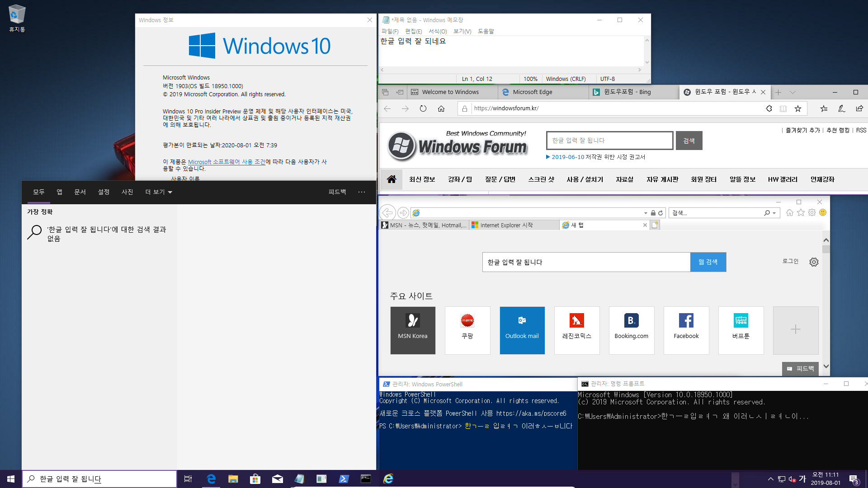Open Edge favorites hub icon

824,108
